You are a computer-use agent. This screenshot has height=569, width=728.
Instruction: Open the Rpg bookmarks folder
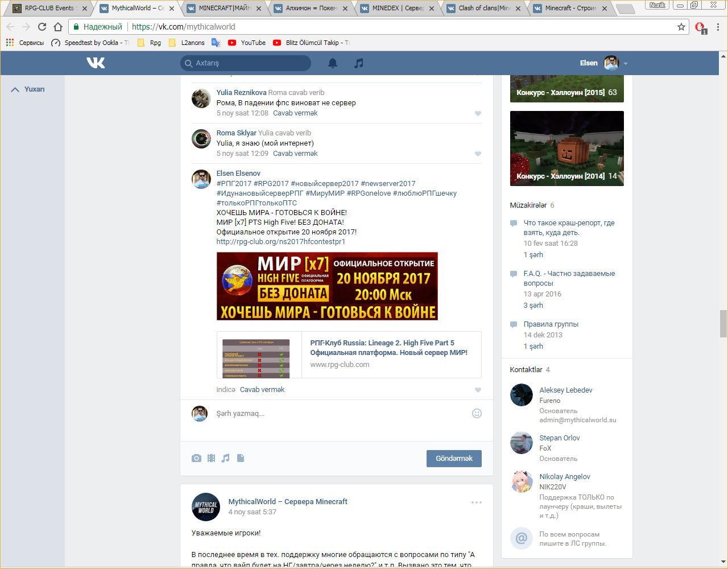pyautogui.click(x=149, y=43)
